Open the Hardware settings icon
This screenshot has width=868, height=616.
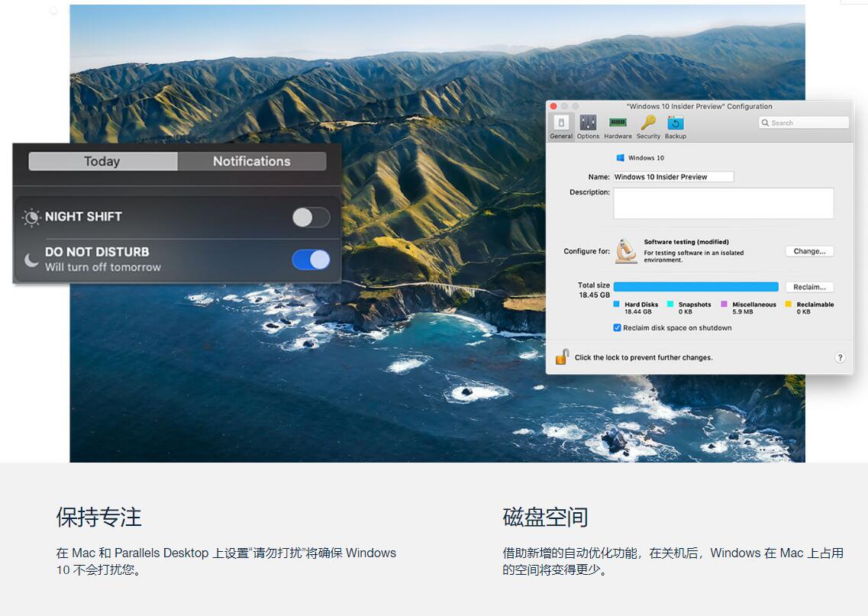[618, 122]
